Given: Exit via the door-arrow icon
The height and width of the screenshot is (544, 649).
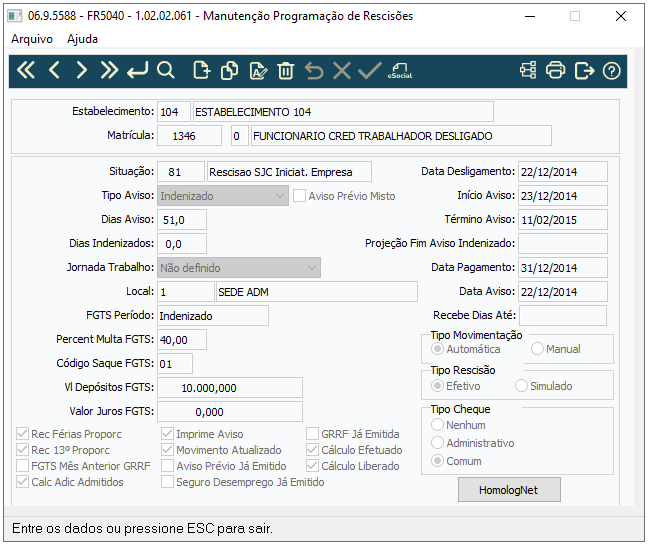Looking at the screenshot, I should (x=584, y=70).
